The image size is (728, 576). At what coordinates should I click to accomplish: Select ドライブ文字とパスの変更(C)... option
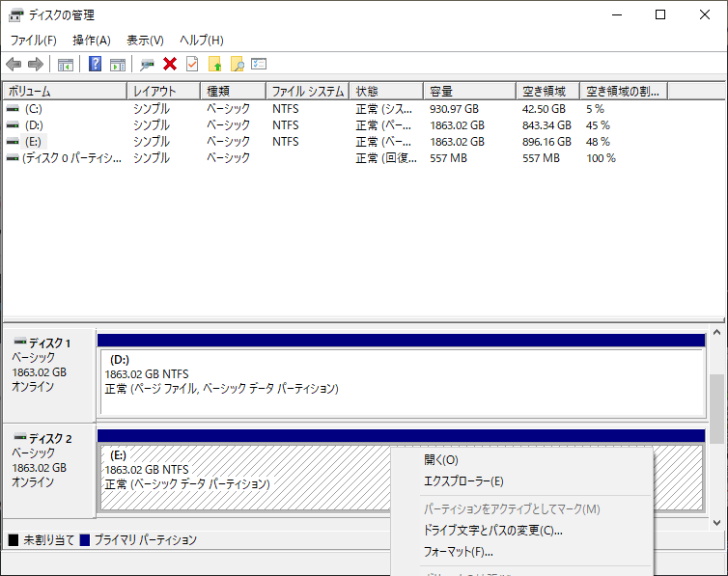pos(492,530)
